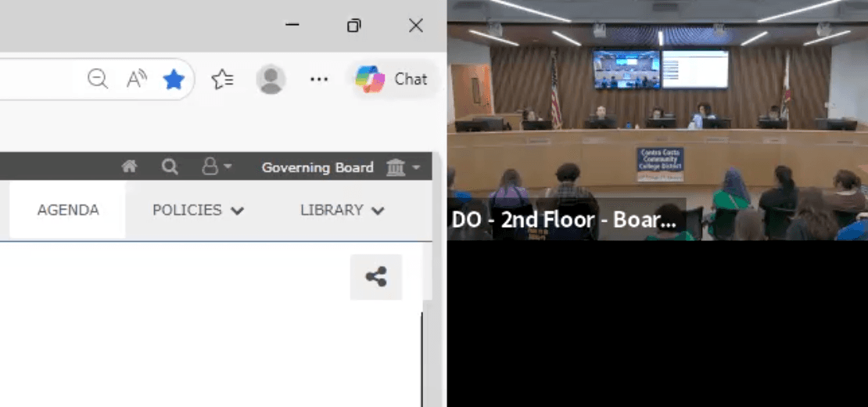Expand the institution building icon dropdown
The width and height of the screenshot is (868, 407).
tap(403, 167)
